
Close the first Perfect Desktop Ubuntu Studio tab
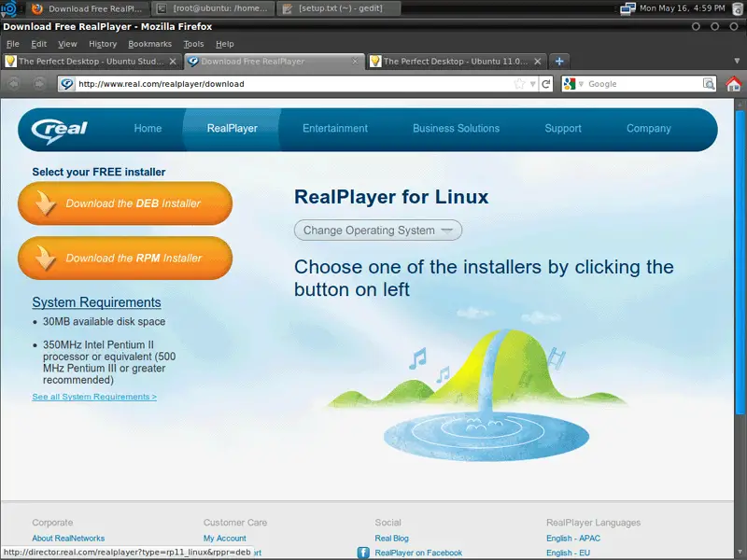point(173,62)
